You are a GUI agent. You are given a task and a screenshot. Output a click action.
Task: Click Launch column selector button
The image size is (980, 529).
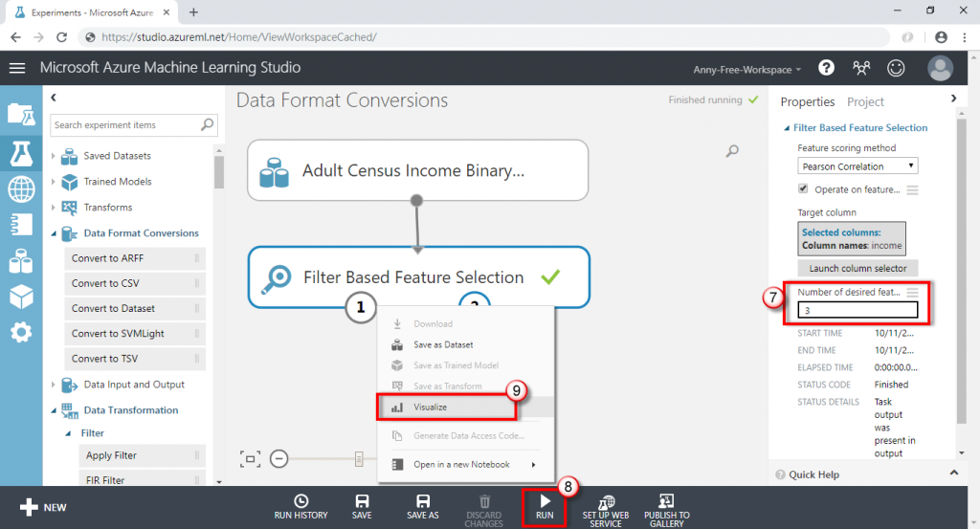click(x=857, y=268)
